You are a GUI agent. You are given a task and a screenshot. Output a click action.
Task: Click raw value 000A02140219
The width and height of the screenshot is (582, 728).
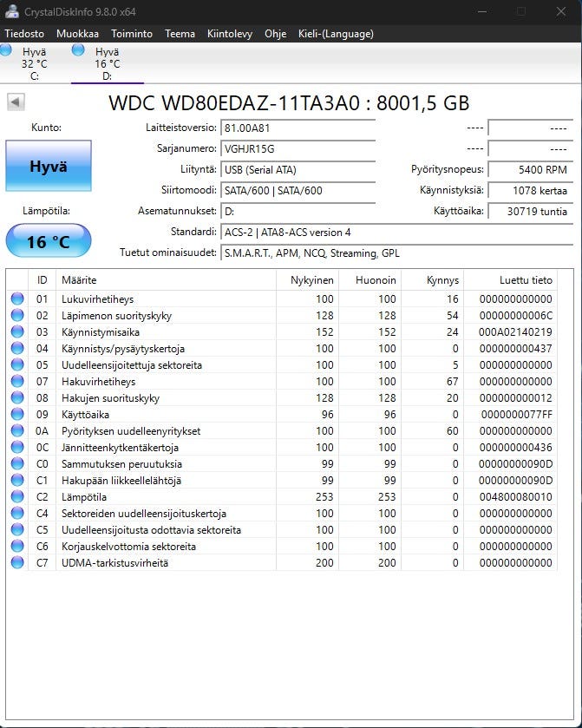coord(515,332)
